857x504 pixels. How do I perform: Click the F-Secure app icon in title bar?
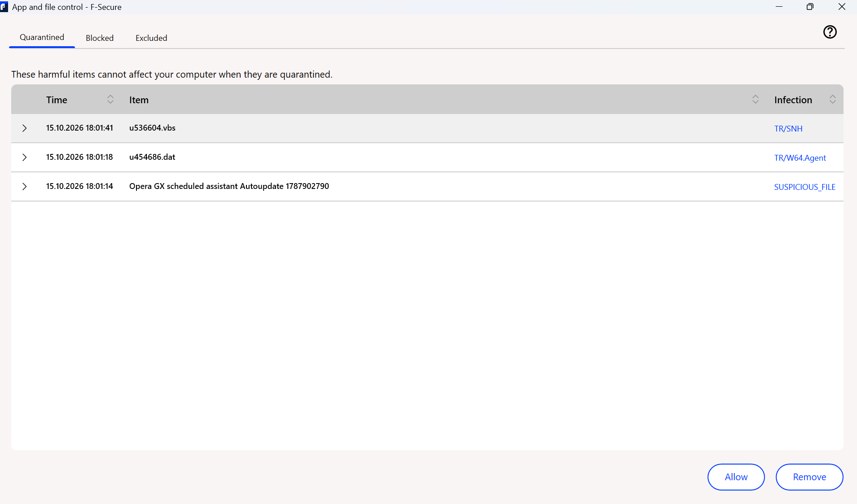pyautogui.click(x=4, y=7)
